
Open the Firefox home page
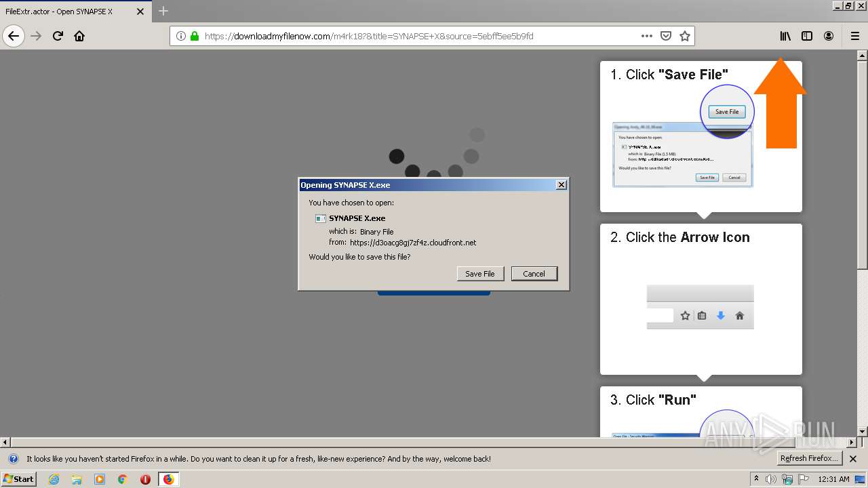[79, 36]
